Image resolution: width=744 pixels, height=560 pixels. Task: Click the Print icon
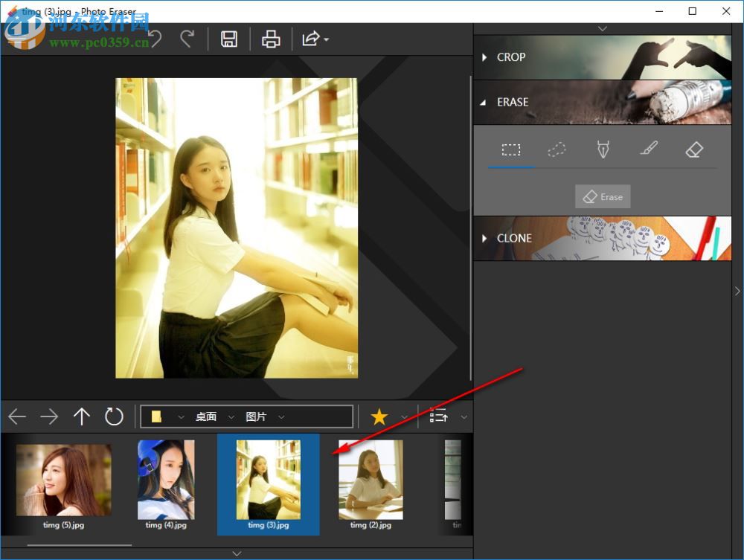click(271, 39)
